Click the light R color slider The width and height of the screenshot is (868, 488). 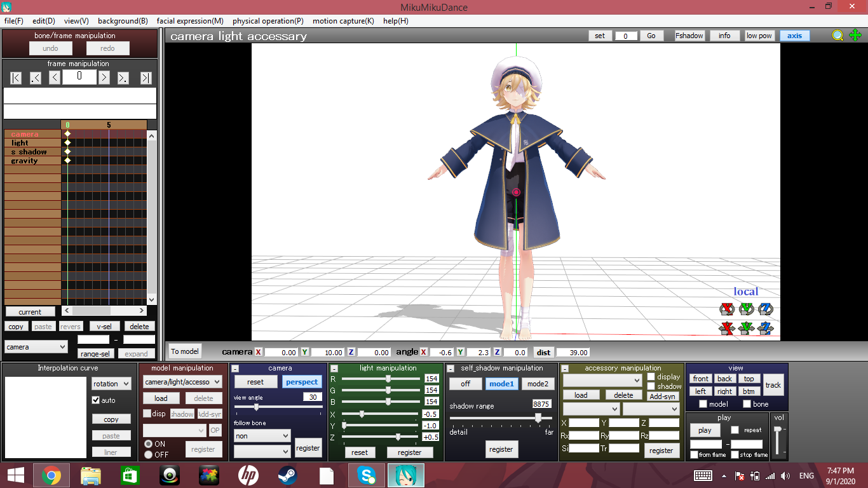tap(380, 379)
